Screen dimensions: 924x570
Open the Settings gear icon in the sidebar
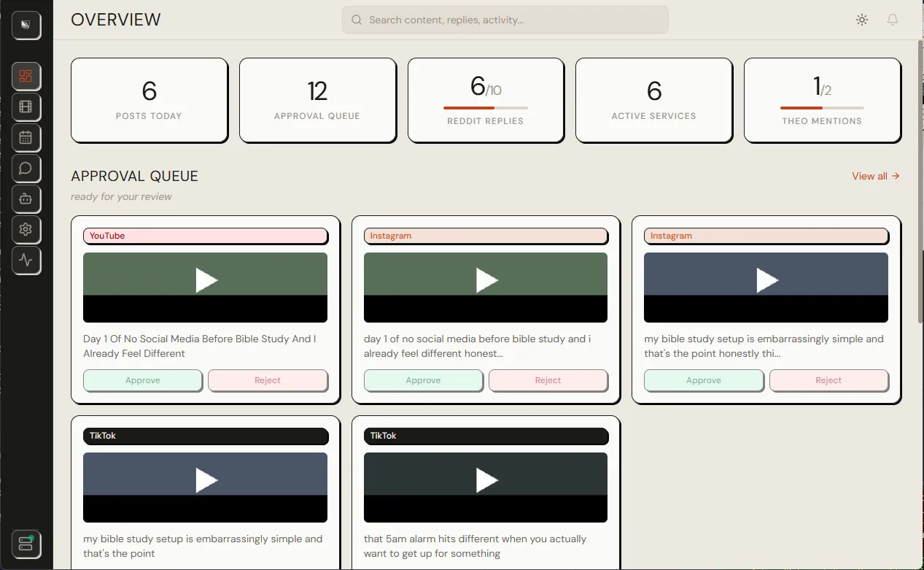(x=26, y=229)
